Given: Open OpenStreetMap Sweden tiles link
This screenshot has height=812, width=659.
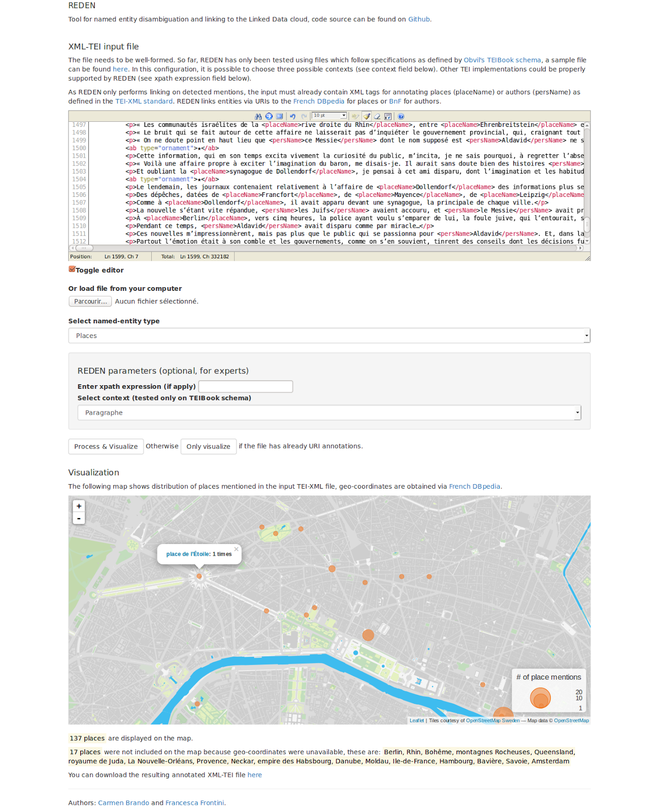Looking at the screenshot, I should click(x=492, y=721).
